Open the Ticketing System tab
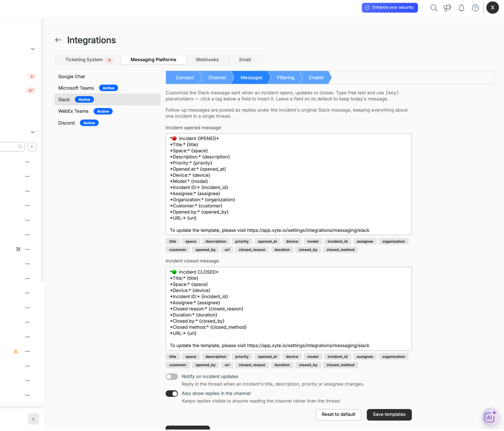 point(88,60)
